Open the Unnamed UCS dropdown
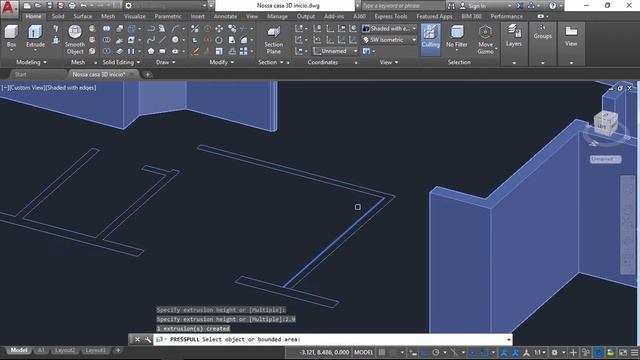Screen dimensions: 640x360 [336, 51]
